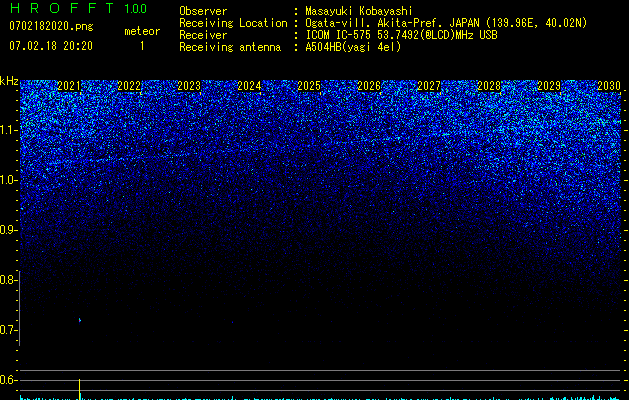Viewport: 629px width, 400px height.
Task: Click the Receiving antenna field label
Action: click(230, 47)
